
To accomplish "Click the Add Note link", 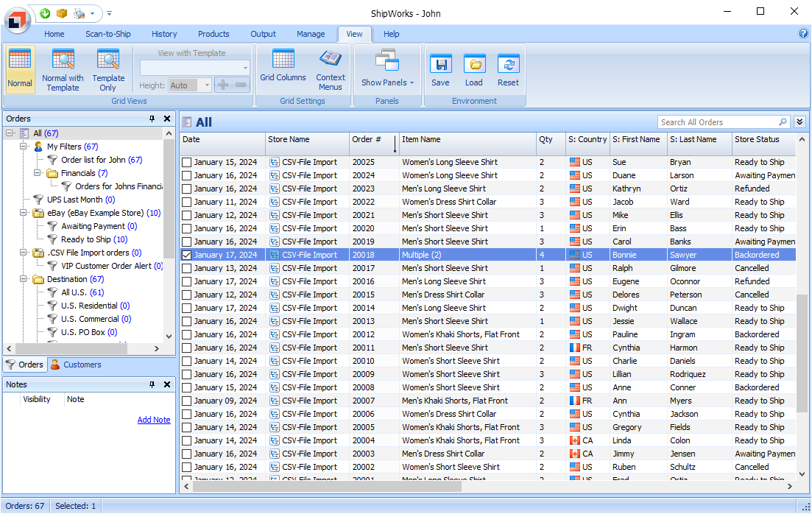I will (154, 420).
